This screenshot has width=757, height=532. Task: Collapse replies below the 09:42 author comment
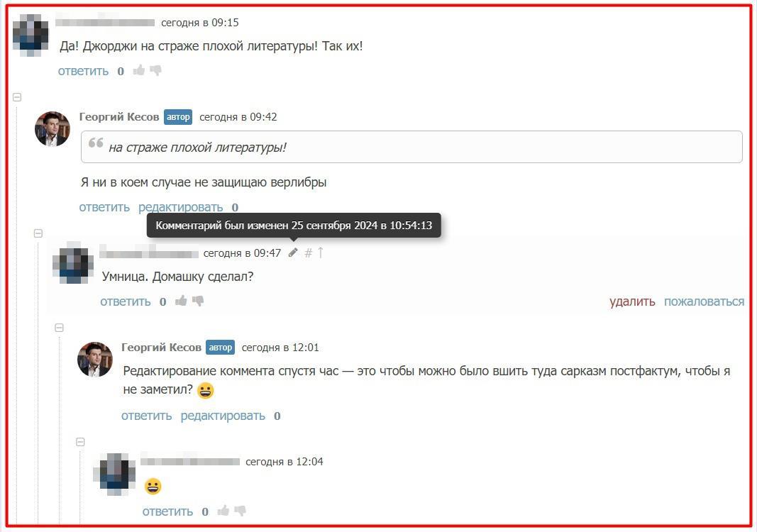pos(38,233)
